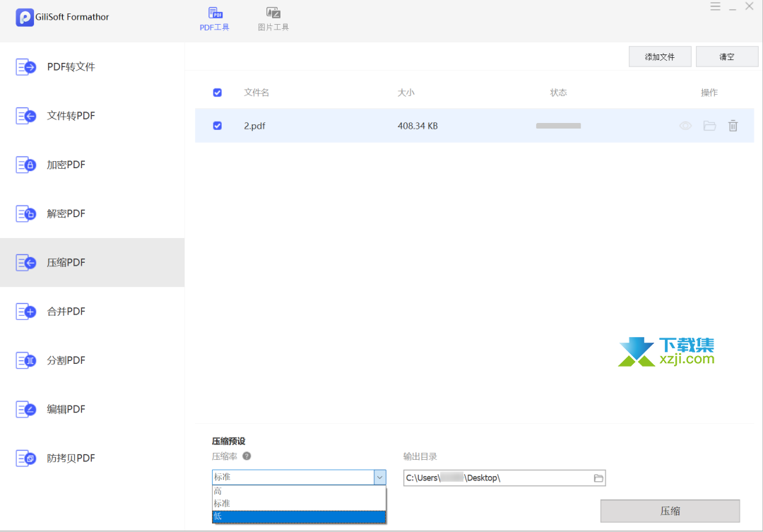Open the 压缩率 dropdown
Screen dimensions: 763x532
380,477
